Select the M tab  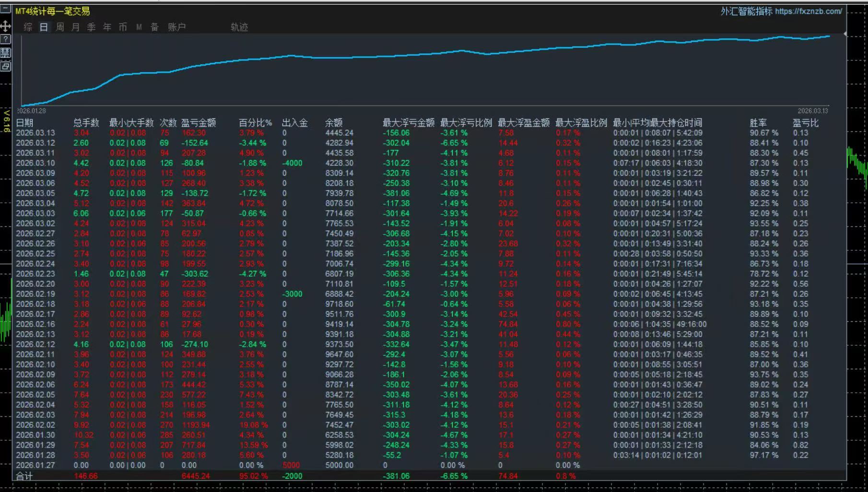click(x=139, y=27)
